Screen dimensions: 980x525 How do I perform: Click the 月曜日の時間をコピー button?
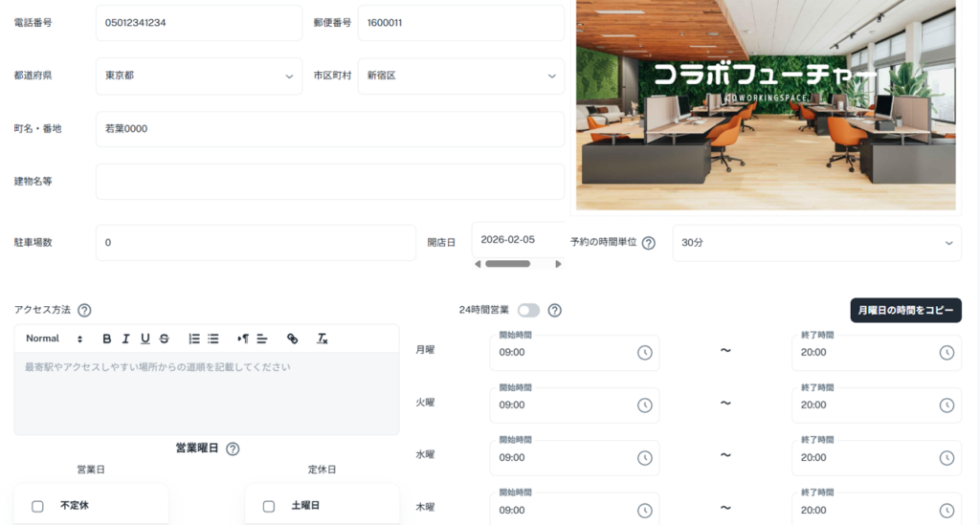[x=905, y=311]
